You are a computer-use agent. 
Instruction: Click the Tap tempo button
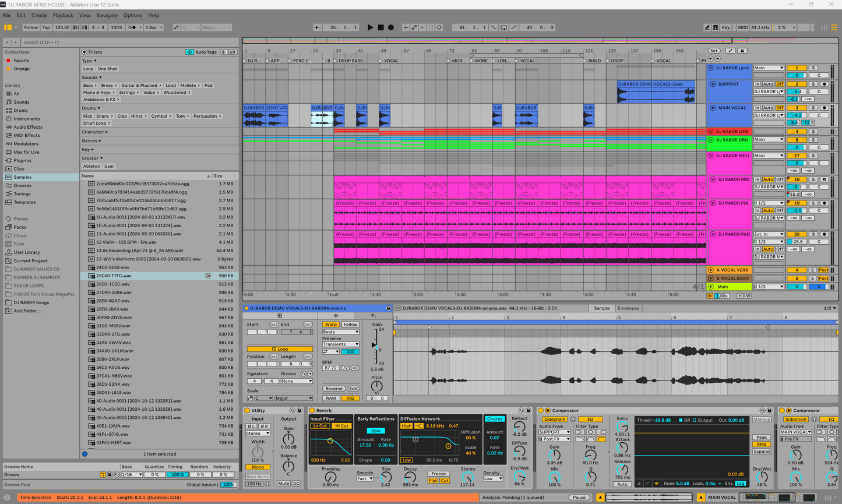pos(46,27)
